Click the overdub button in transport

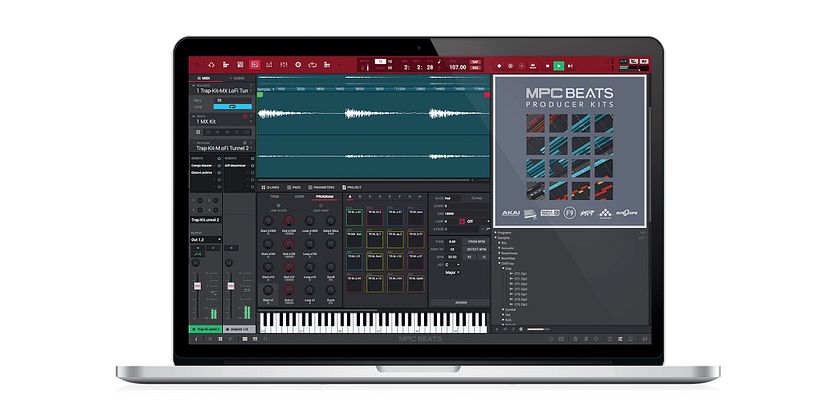pos(510,66)
